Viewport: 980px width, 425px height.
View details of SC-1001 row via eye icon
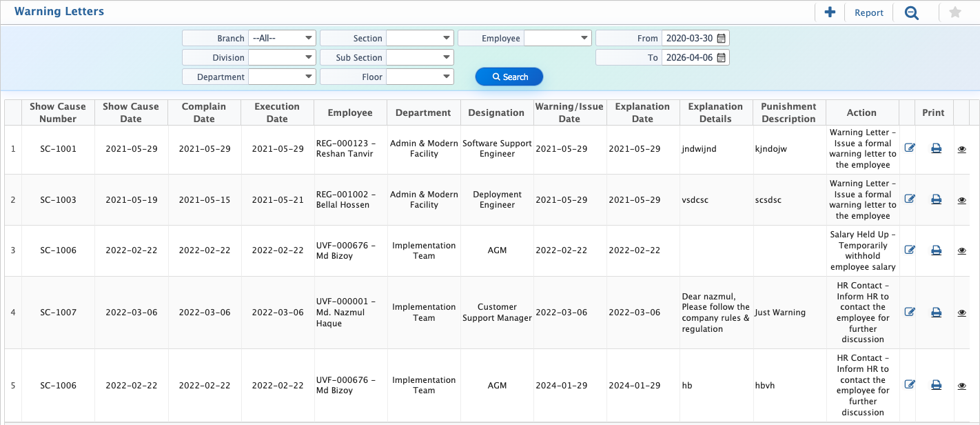961,149
